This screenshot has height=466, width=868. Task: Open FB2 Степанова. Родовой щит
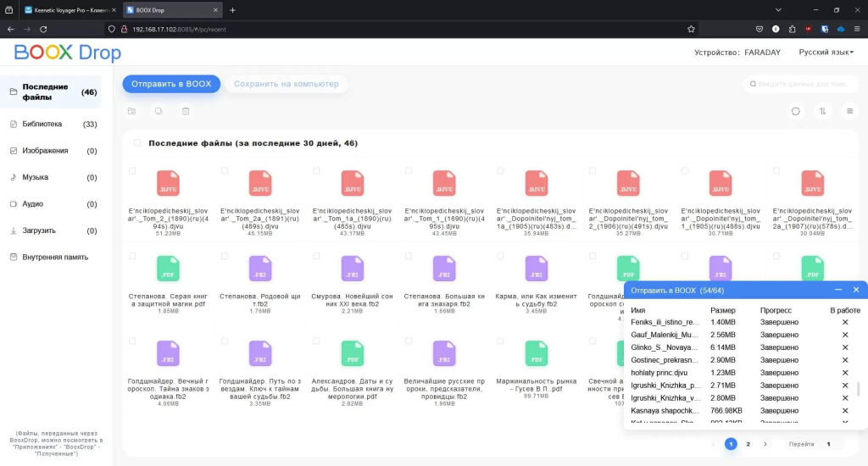[x=260, y=269]
